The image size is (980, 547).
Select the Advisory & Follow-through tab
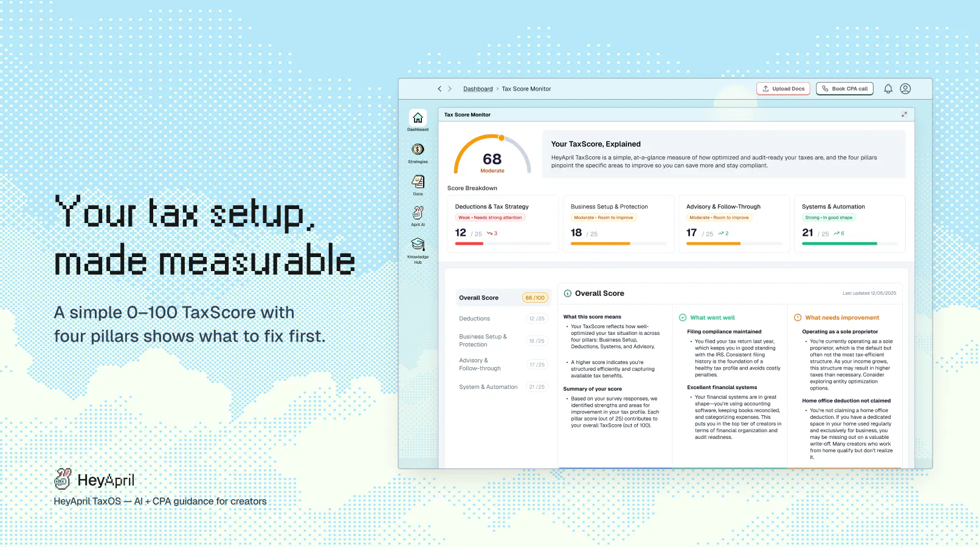503,364
